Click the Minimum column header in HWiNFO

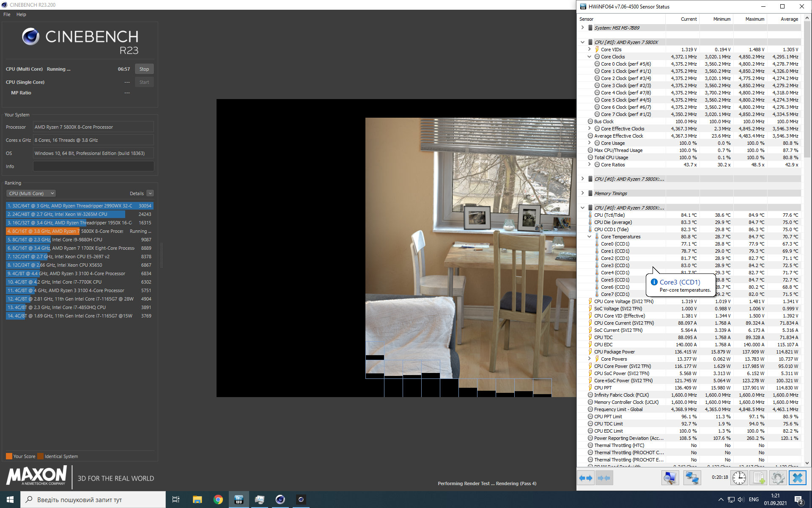point(716,19)
